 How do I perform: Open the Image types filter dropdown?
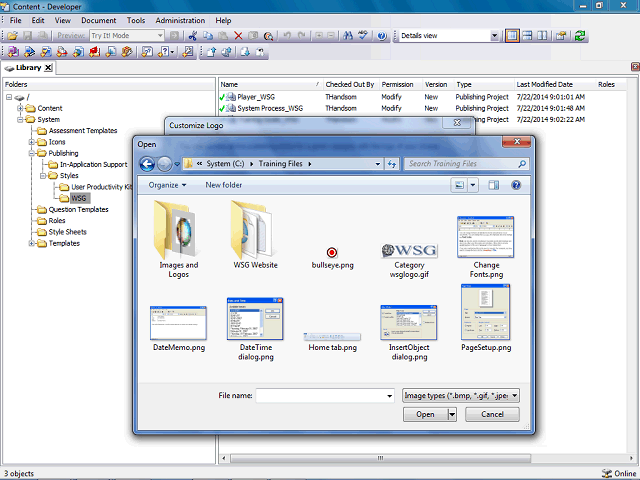(x=515, y=396)
